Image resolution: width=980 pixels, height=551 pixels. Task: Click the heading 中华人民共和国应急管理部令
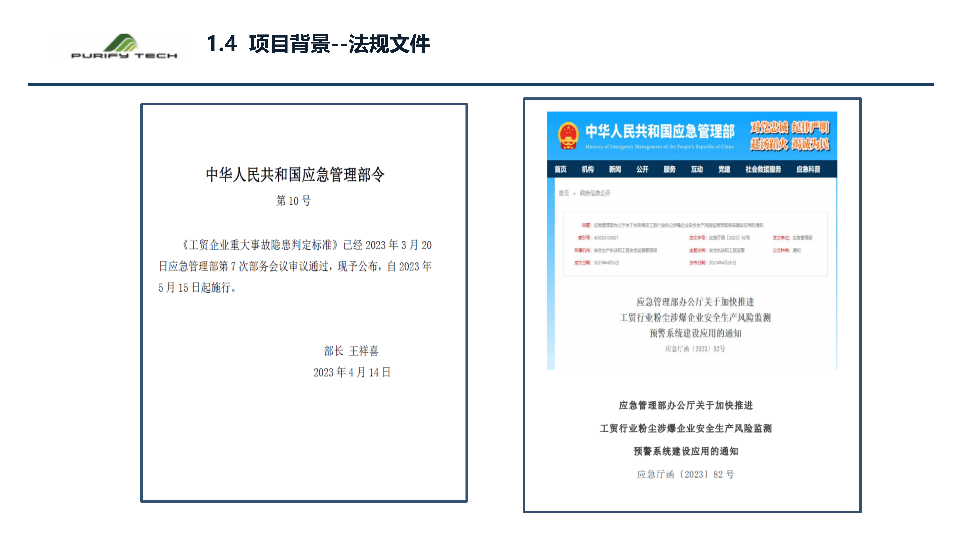tap(295, 175)
